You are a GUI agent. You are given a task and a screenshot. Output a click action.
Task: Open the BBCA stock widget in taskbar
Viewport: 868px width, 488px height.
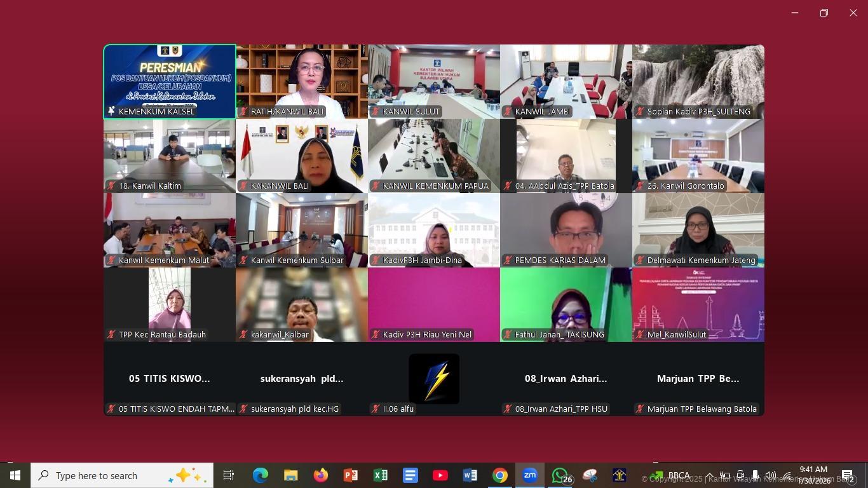click(x=670, y=475)
